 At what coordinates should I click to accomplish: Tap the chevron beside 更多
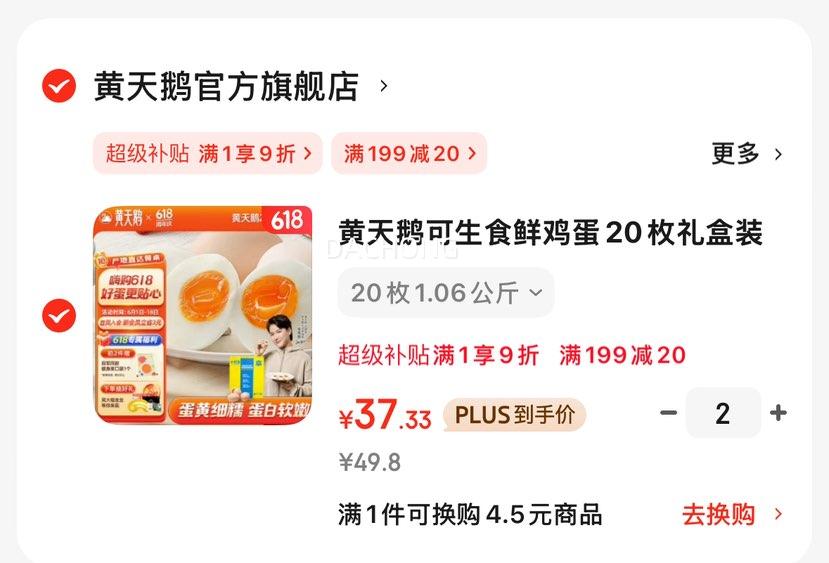click(778, 154)
